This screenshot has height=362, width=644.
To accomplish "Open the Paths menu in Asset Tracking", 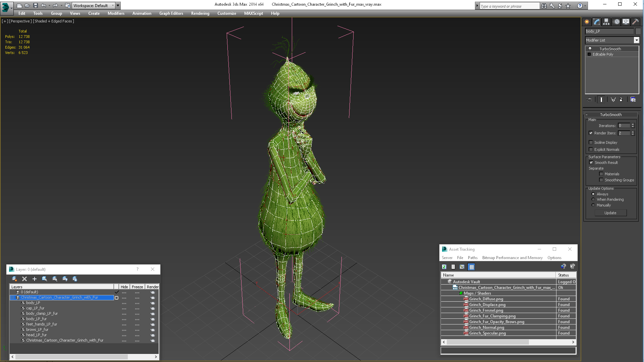I will [473, 258].
